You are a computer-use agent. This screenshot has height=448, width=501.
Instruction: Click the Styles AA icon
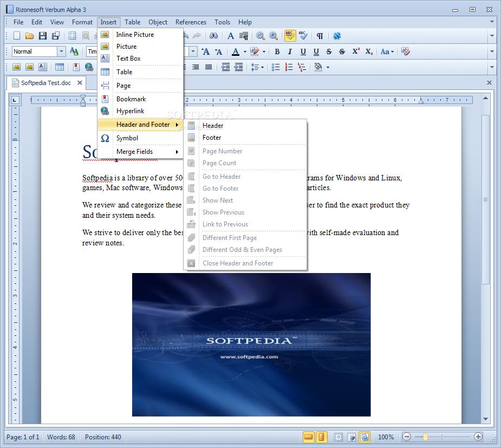(74, 51)
